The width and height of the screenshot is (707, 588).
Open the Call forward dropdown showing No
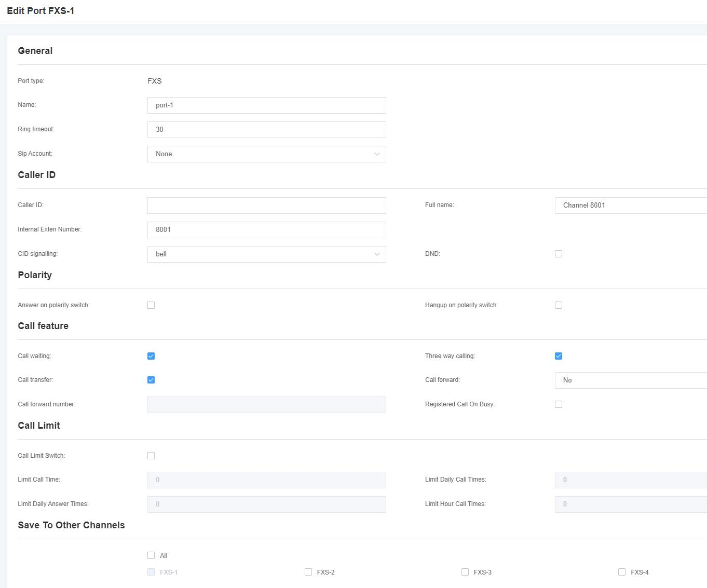[631, 380]
